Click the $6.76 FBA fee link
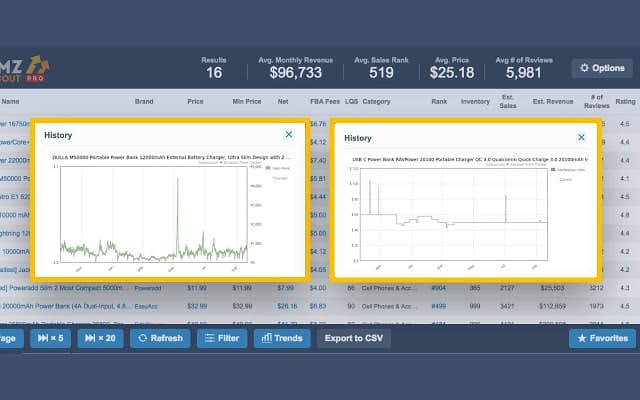 318,124
